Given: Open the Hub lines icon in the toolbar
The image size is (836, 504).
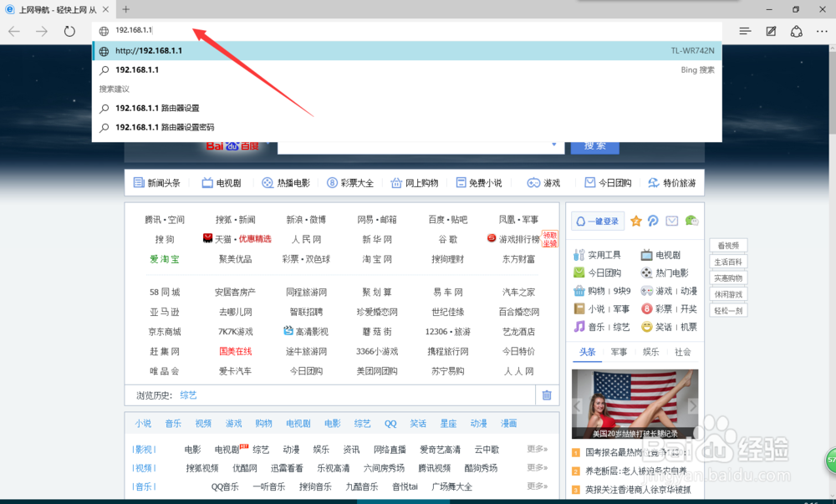Looking at the screenshot, I should [746, 32].
